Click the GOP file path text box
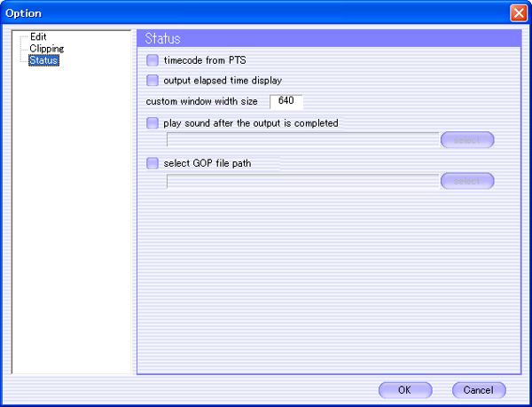Viewport: 532px width, 407px height. coord(302,181)
